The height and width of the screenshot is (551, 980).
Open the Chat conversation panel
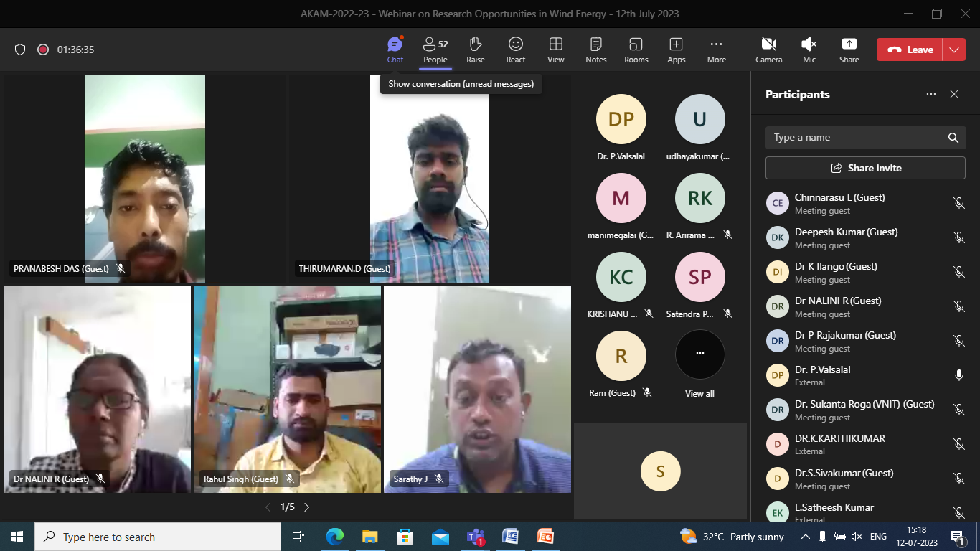(x=395, y=50)
